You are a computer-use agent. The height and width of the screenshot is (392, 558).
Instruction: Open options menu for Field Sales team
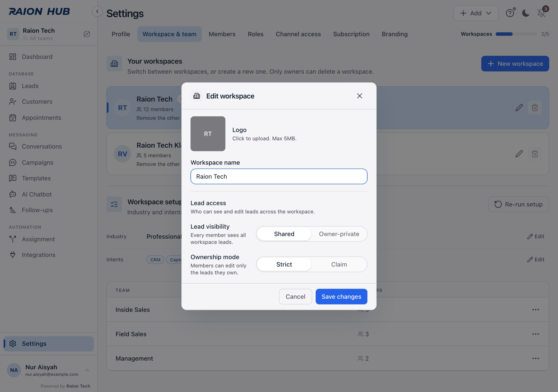[536, 334]
